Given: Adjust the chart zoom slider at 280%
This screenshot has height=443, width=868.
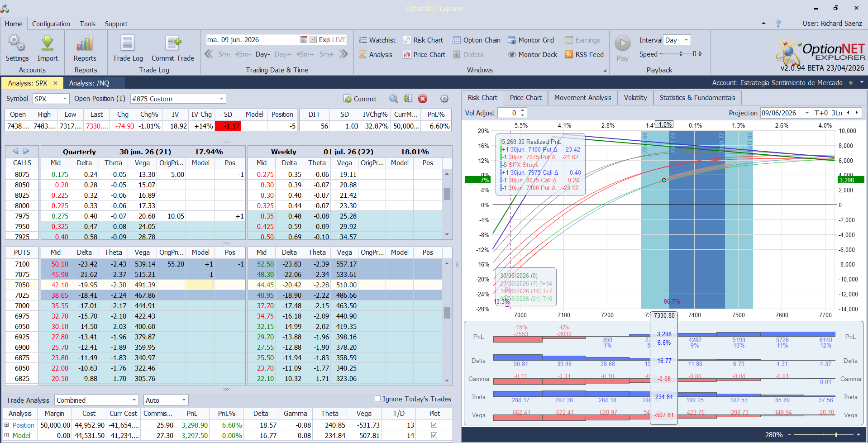Looking at the screenshot, I should 823,434.
